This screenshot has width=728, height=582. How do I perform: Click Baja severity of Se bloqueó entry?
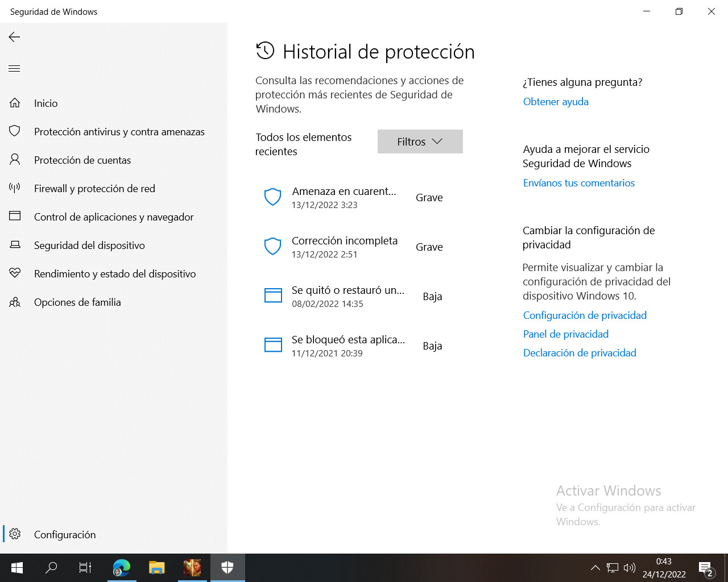[x=432, y=346]
